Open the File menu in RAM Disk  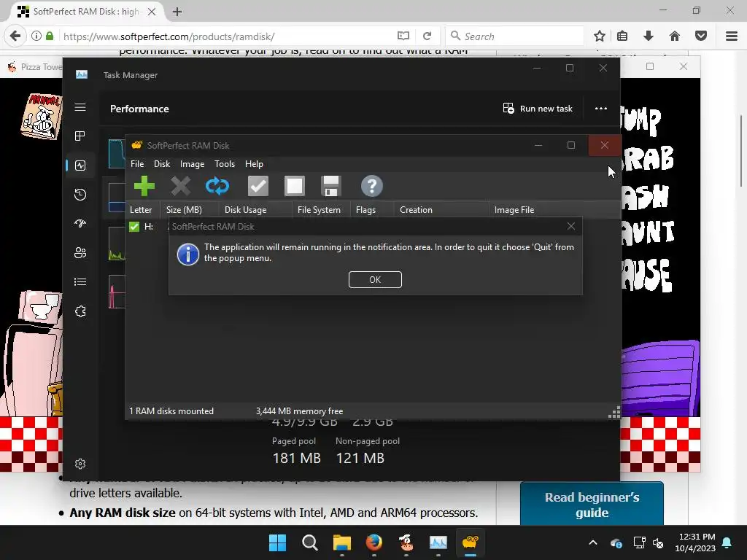[137, 164]
